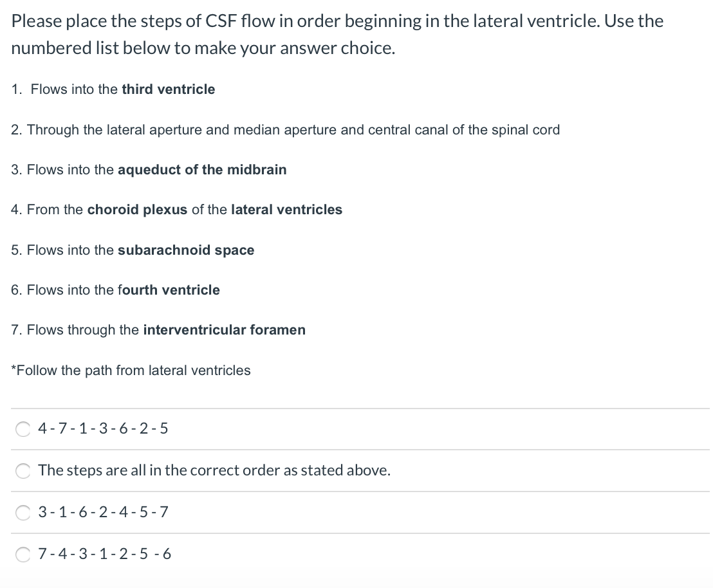The height and width of the screenshot is (588, 713).
Task: Click the text of the third answer choice
Action: (103, 512)
